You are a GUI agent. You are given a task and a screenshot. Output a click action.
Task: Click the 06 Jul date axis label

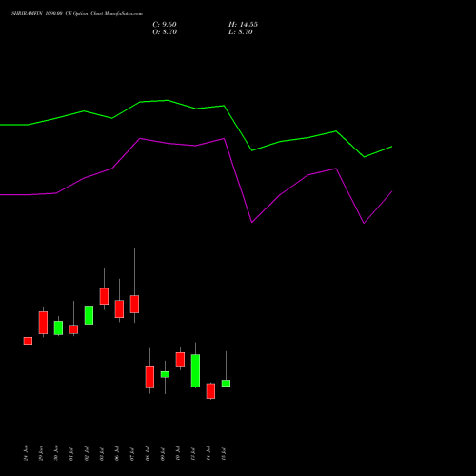(x=117, y=454)
